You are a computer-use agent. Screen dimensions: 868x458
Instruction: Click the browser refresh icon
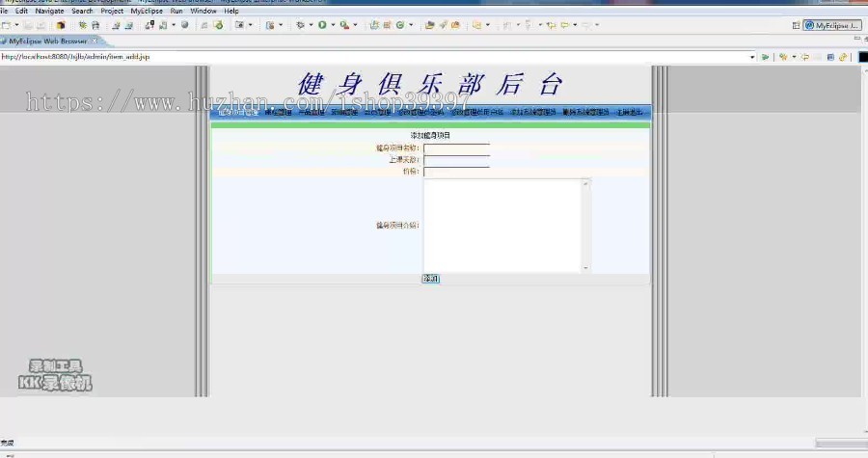click(x=843, y=57)
